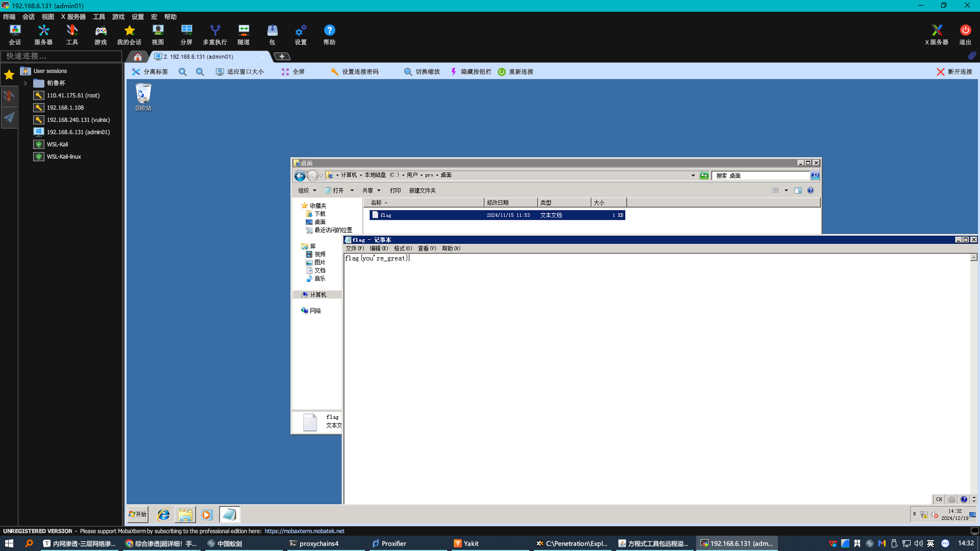Screen dimensions: 980x551
Task: Open the Help question-mark toolbar icon
Action: (329, 35)
